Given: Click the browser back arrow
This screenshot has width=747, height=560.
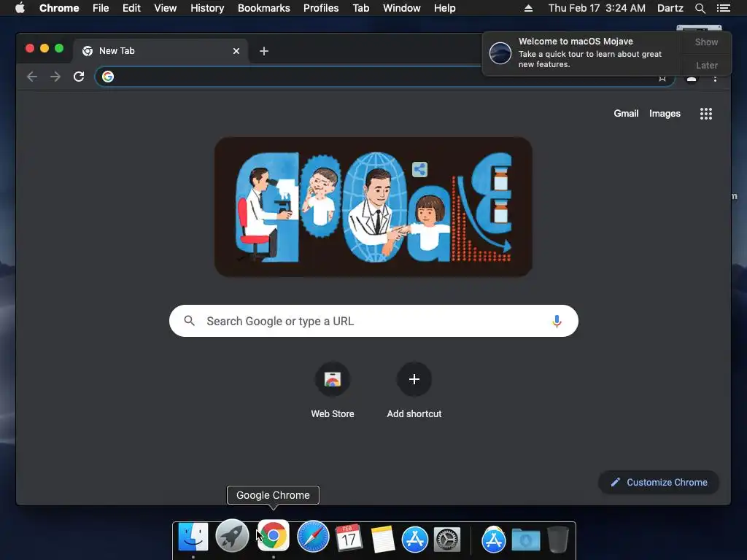Looking at the screenshot, I should click(x=32, y=77).
